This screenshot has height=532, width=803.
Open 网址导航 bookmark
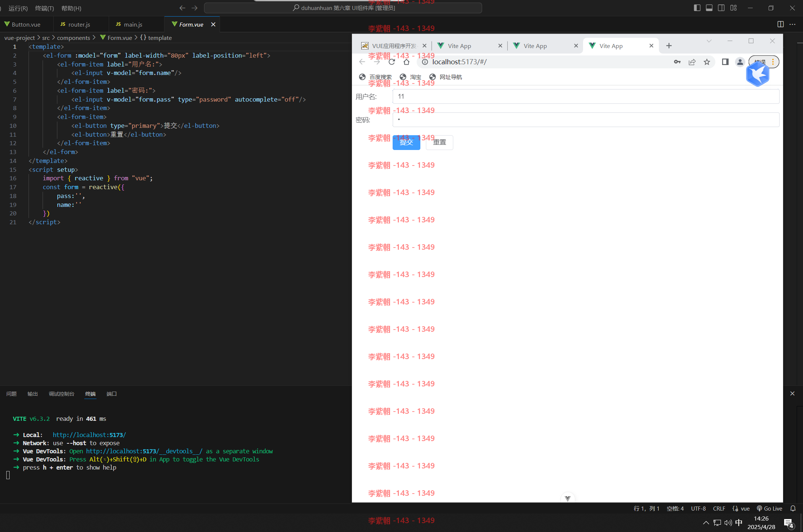pos(445,77)
